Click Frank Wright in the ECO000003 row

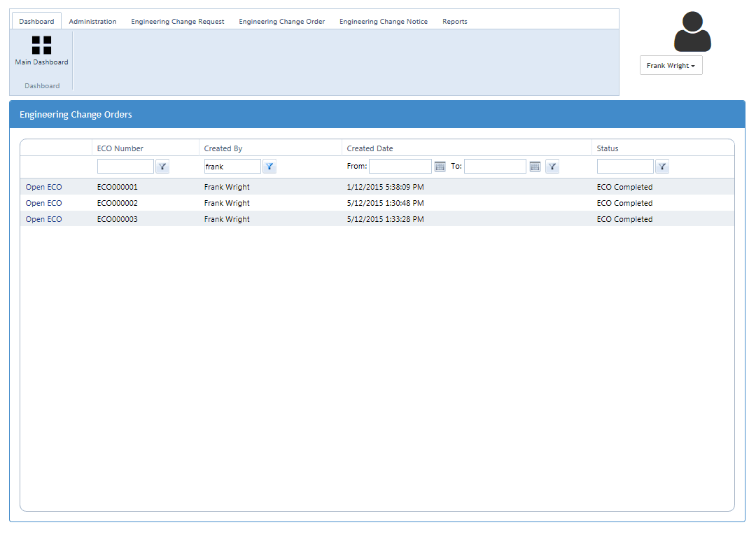click(x=227, y=219)
